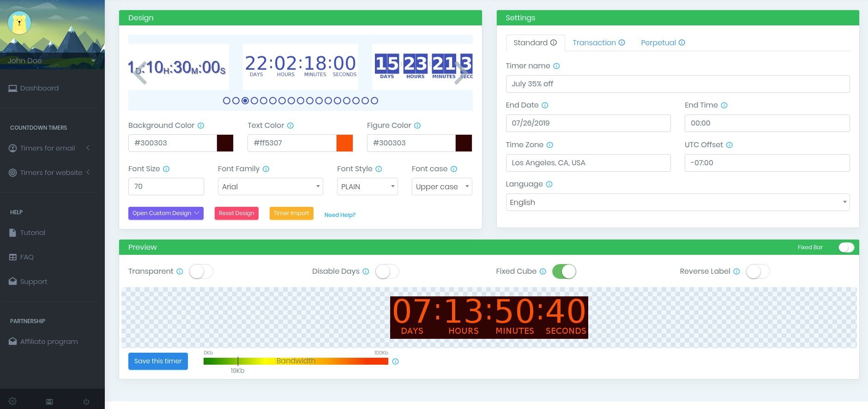Image resolution: width=868 pixels, height=409 pixels.
Task: Switch to the Perpetual tab
Action: pos(663,43)
